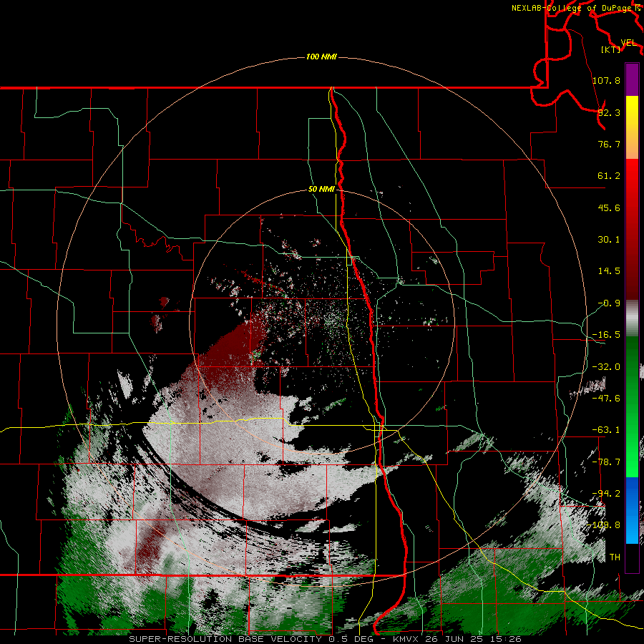Image resolution: width=644 pixels, height=644 pixels.
Task: Click the -78.7 scale value
Action: tap(606, 462)
